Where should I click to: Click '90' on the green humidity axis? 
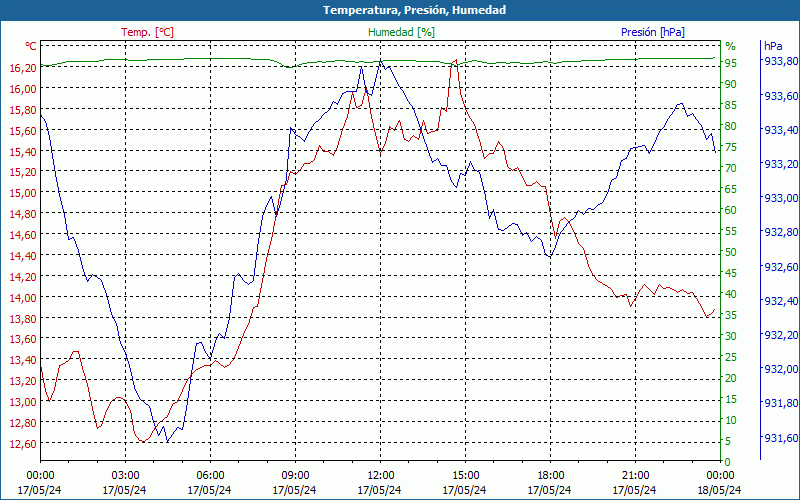point(731,84)
